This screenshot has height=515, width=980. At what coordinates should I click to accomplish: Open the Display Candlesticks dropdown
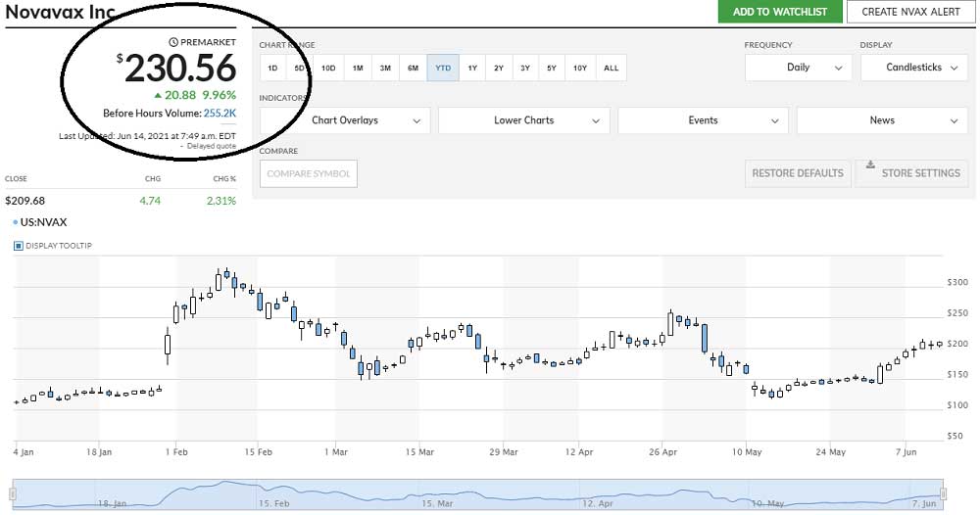click(x=914, y=68)
